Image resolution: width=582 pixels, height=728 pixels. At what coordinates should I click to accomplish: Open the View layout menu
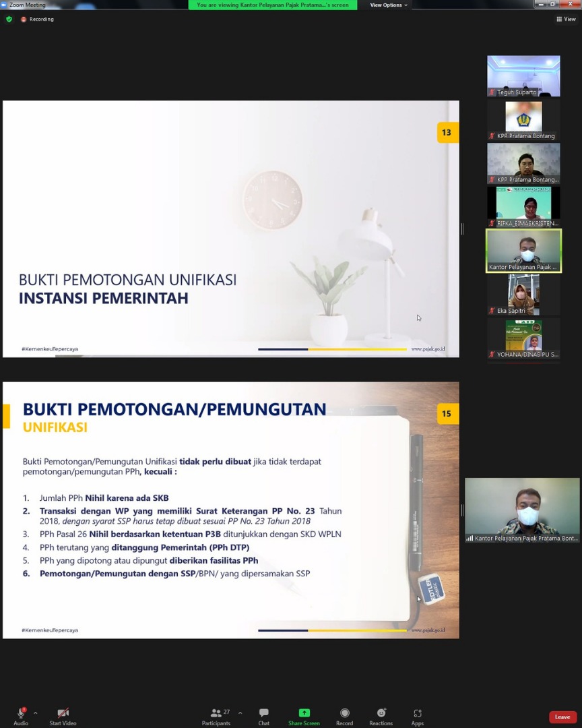tap(566, 19)
